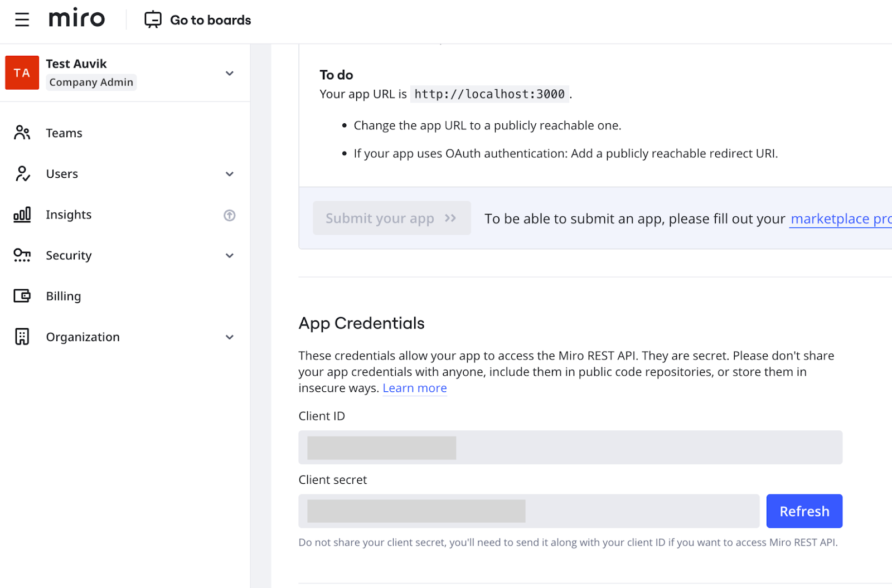Click the Organization building icon
Screen dimensions: 892x588
click(x=22, y=337)
